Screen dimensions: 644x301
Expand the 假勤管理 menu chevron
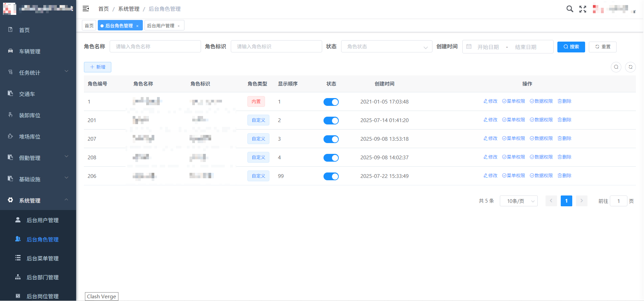(x=66, y=157)
